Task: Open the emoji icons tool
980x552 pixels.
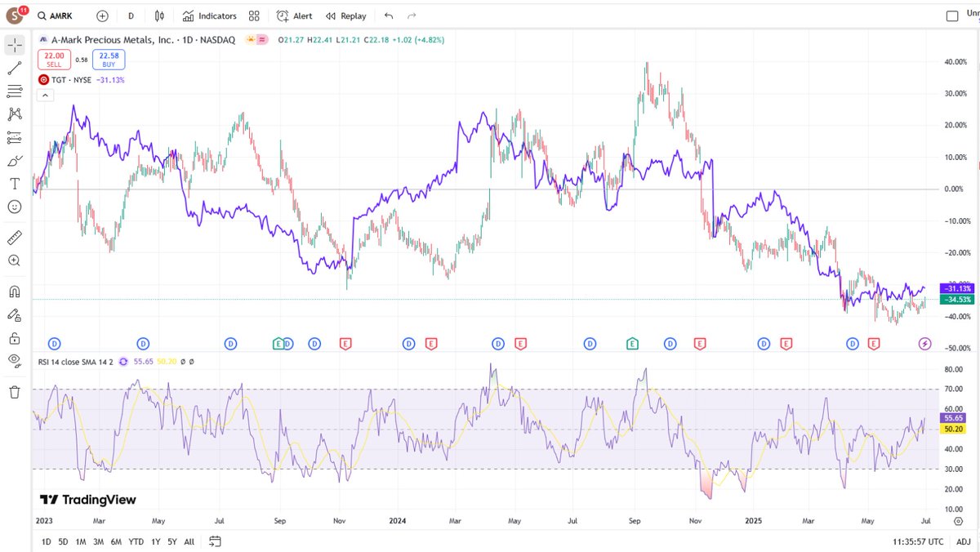Action: [x=15, y=207]
